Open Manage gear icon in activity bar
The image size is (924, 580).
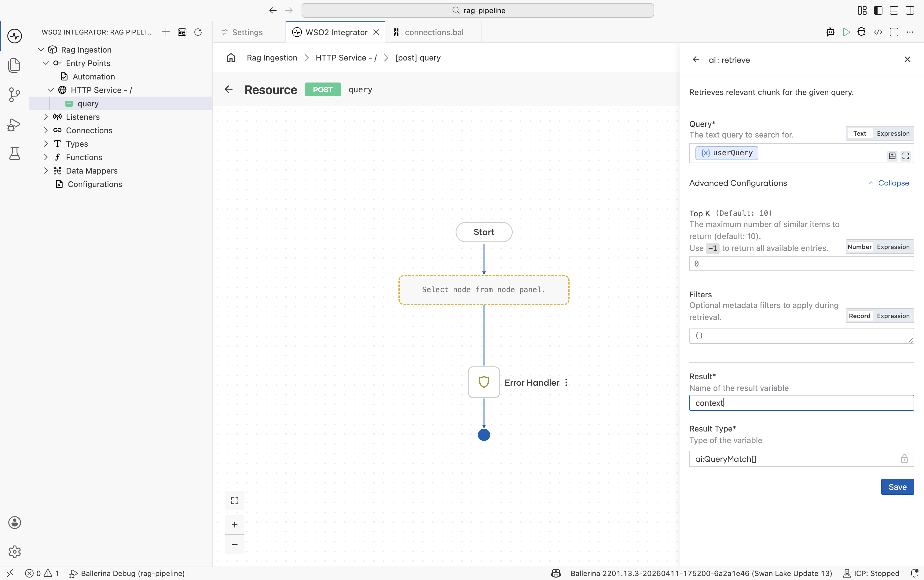(x=15, y=552)
